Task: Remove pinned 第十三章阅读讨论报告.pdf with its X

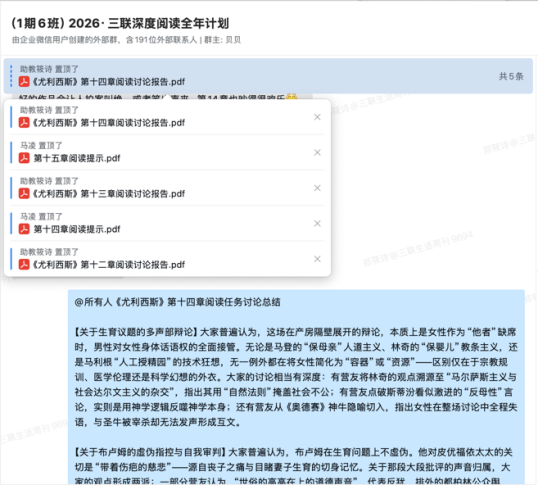Action: [317, 188]
